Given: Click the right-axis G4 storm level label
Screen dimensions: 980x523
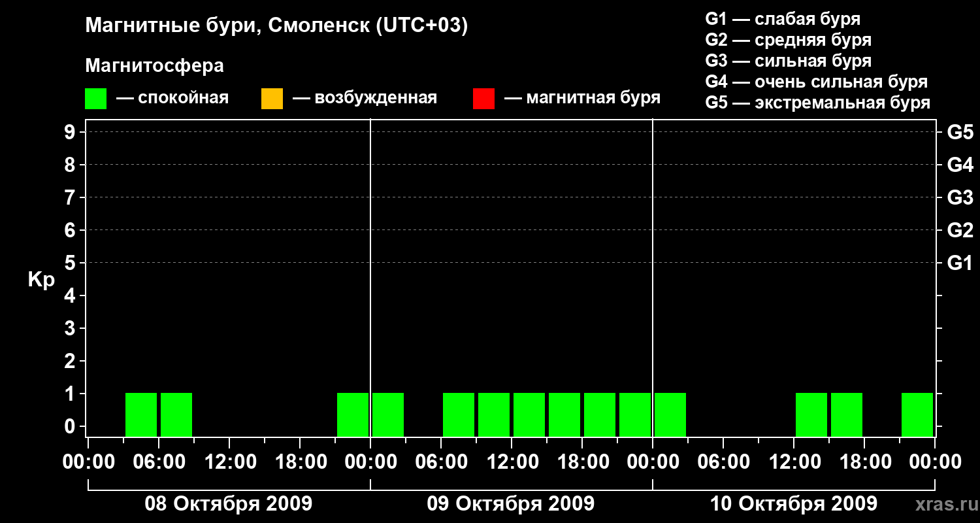Looking at the screenshot, I should coord(960,165).
